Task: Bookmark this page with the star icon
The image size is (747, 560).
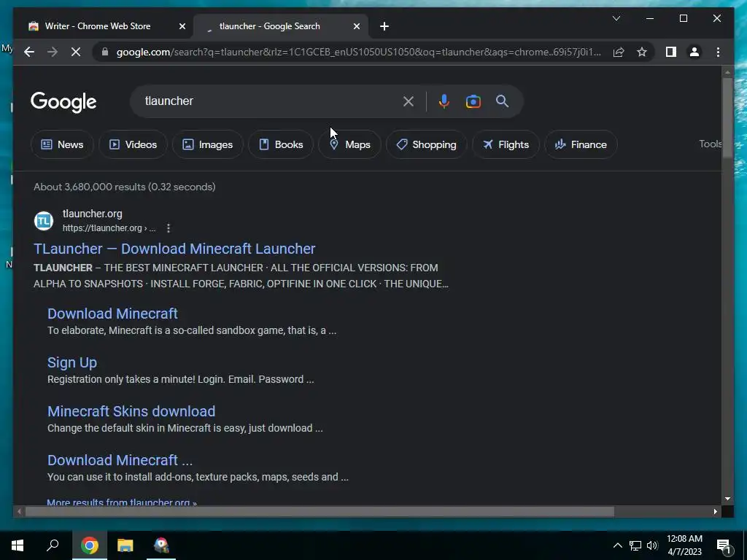Action: tap(642, 52)
